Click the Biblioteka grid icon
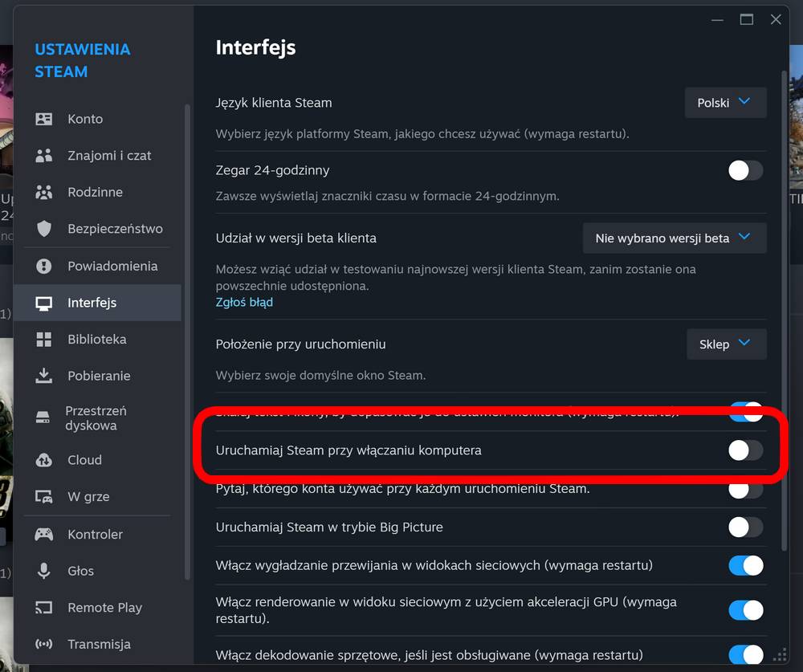The image size is (803, 672). pos(43,339)
